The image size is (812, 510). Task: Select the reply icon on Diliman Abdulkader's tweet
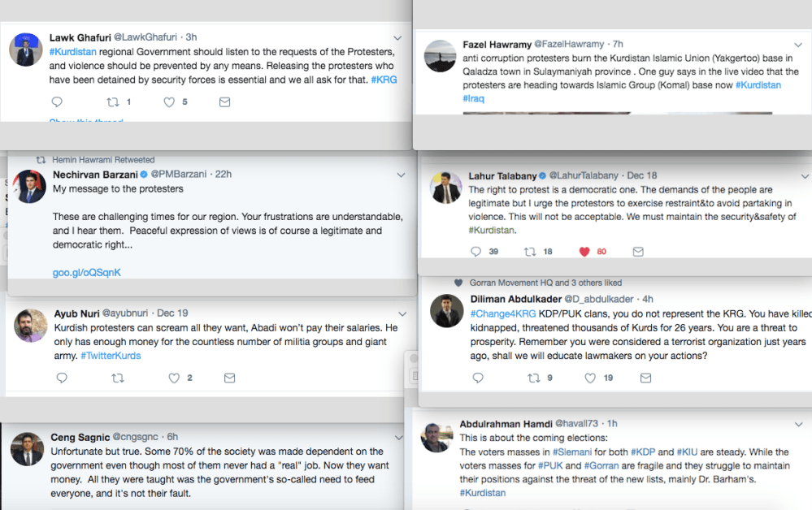[x=478, y=377]
